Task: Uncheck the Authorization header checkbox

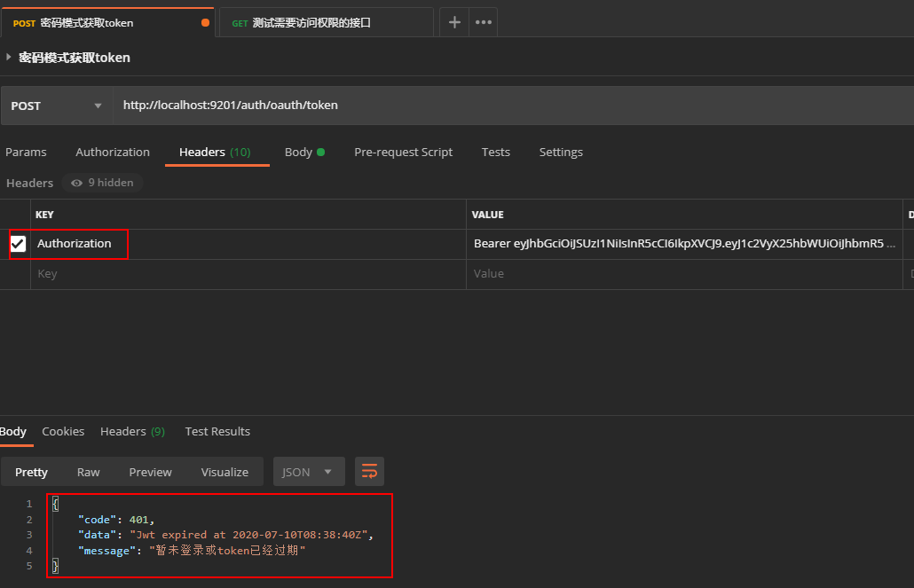Action: click(18, 244)
